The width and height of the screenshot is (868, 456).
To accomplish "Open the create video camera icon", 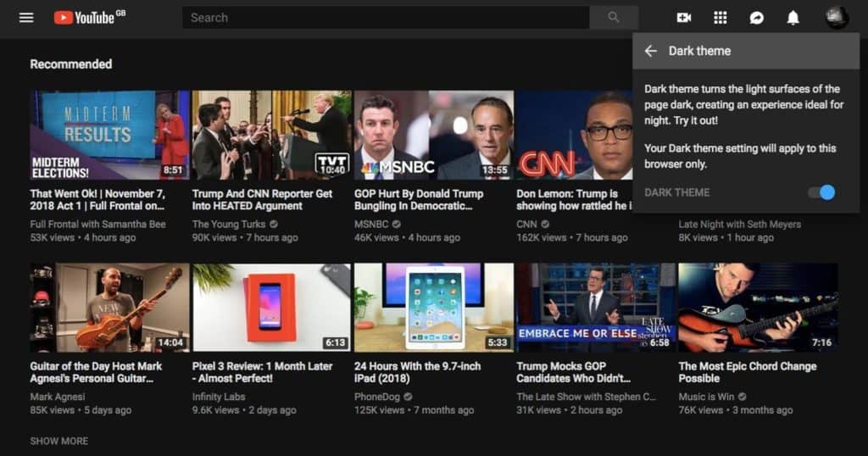I will 684,18.
